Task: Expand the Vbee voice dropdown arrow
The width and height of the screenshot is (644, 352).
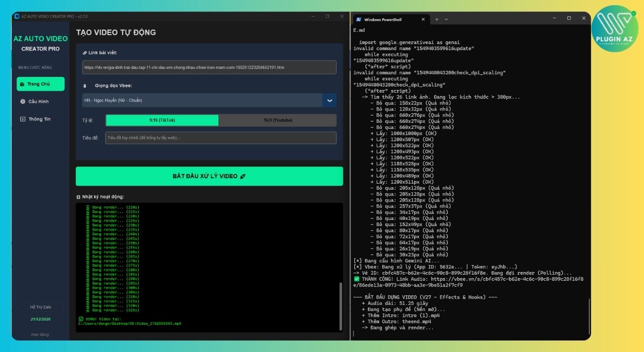Action: [330, 100]
